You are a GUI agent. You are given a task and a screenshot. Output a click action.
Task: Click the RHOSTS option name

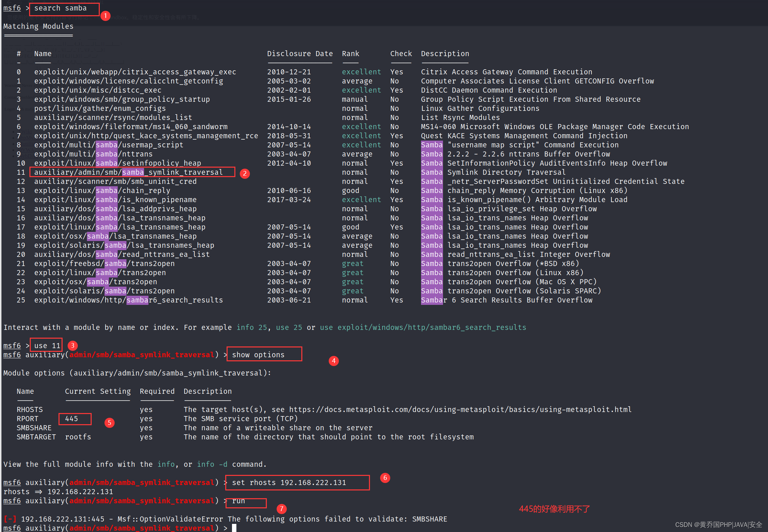30,410
